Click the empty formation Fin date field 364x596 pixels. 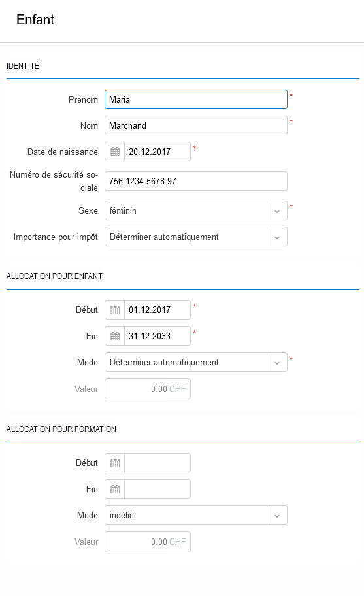point(157,489)
